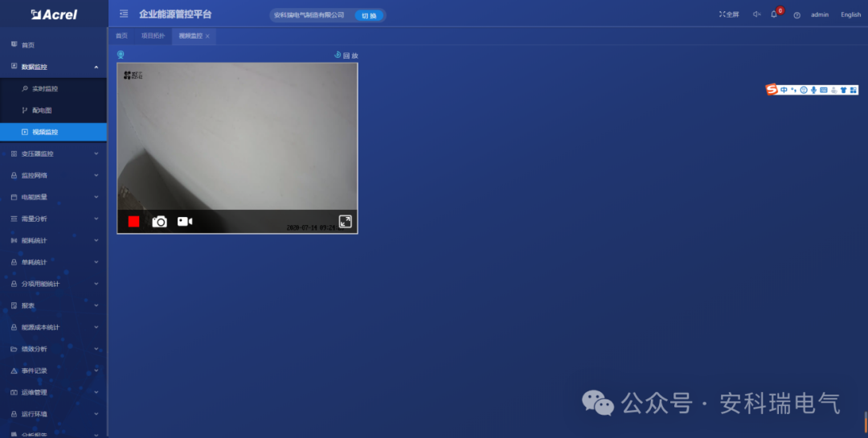Start recording with the video camera icon

click(x=185, y=222)
